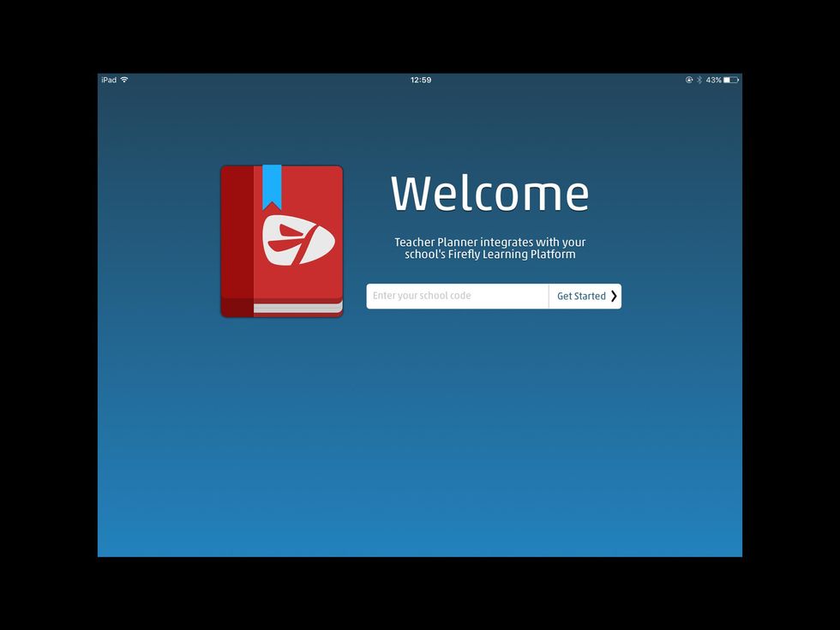This screenshot has height=630, width=840.
Task: Tap the battery indicator icon
Action: click(x=729, y=79)
